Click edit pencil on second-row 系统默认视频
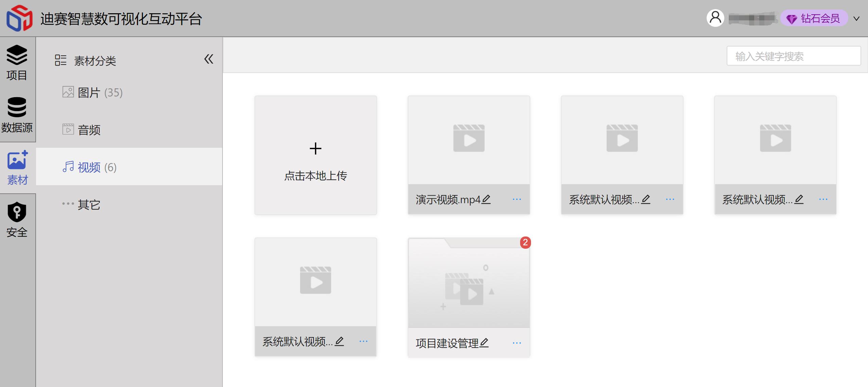 pyautogui.click(x=339, y=341)
